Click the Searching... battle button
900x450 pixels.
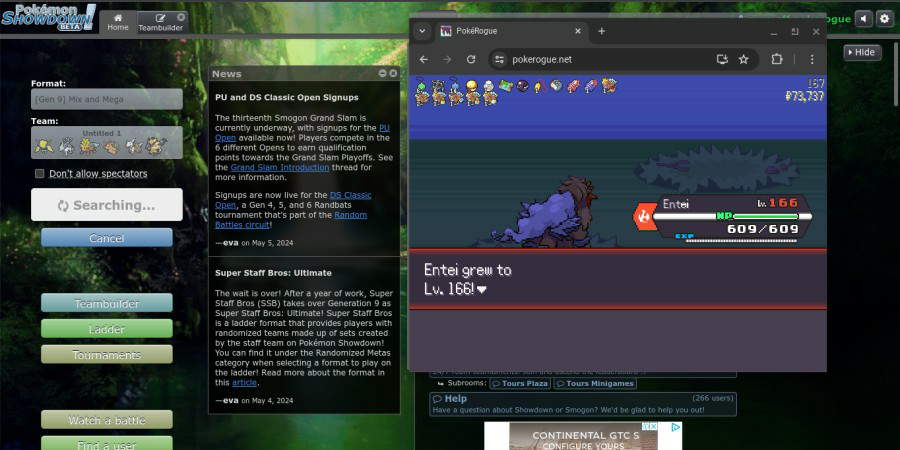(x=107, y=205)
